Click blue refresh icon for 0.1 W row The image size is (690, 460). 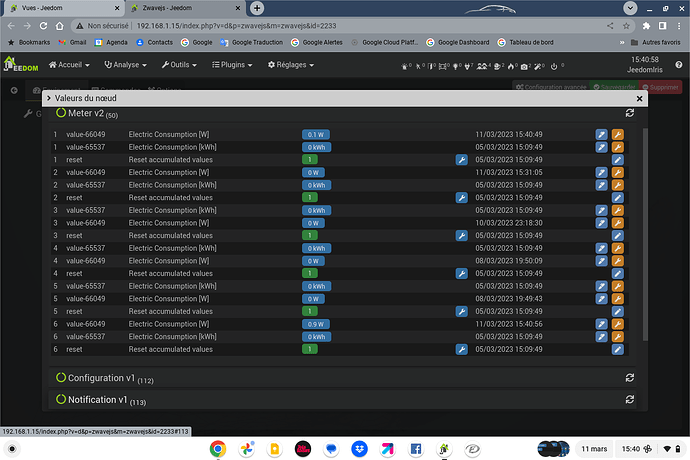601,135
